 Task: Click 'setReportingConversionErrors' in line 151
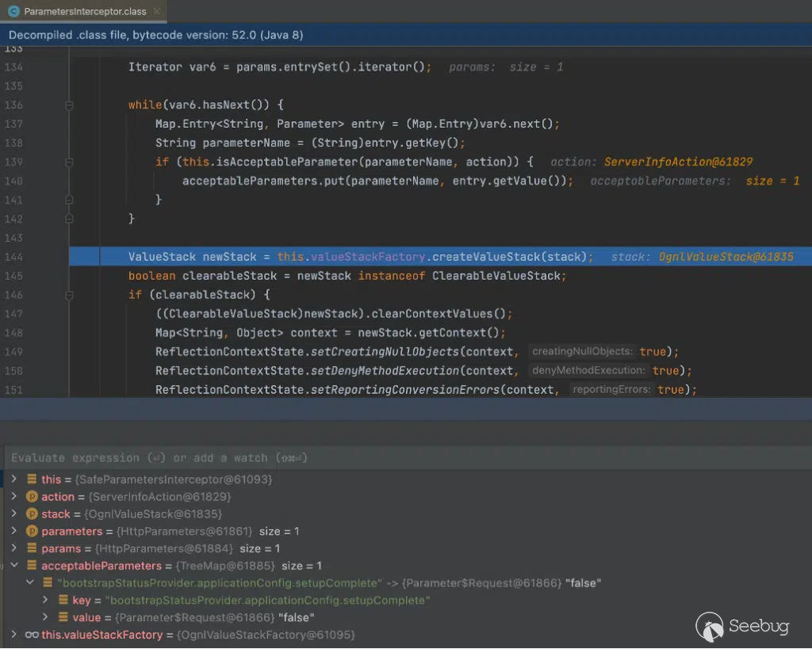(405, 390)
